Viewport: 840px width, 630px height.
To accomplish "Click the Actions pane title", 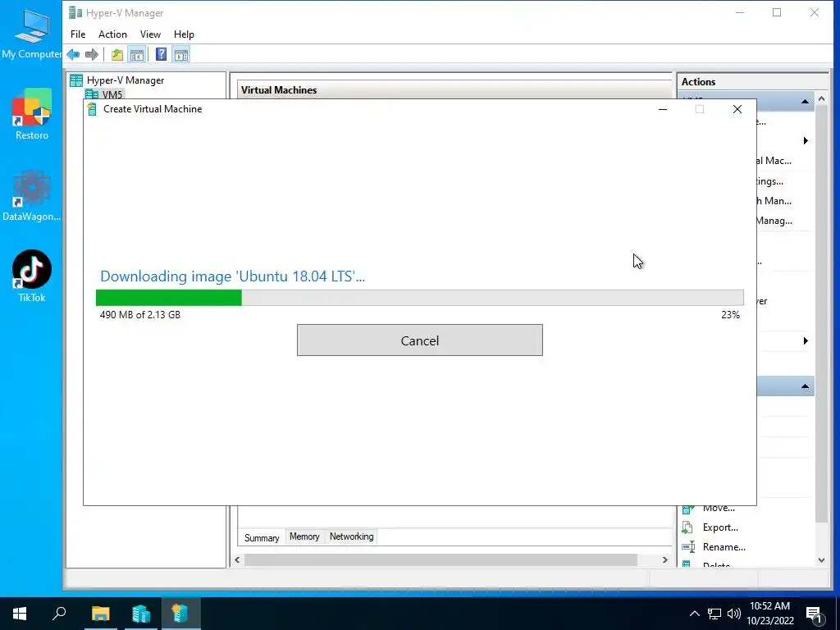I will pos(698,82).
